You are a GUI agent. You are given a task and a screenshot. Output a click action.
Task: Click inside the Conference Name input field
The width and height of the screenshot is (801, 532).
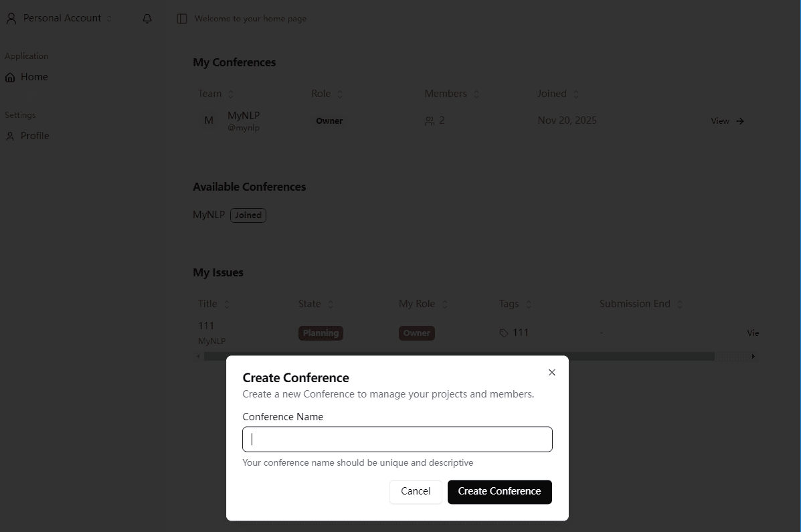tap(397, 439)
